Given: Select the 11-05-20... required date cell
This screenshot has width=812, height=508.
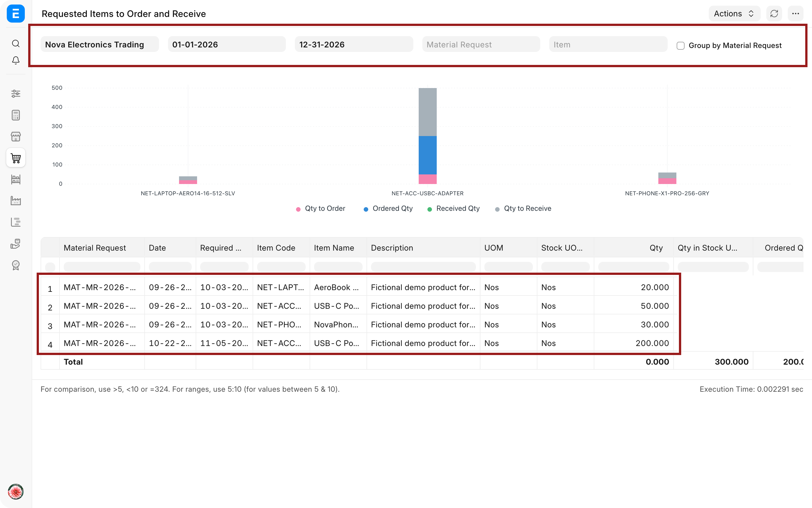Looking at the screenshot, I should [224, 343].
